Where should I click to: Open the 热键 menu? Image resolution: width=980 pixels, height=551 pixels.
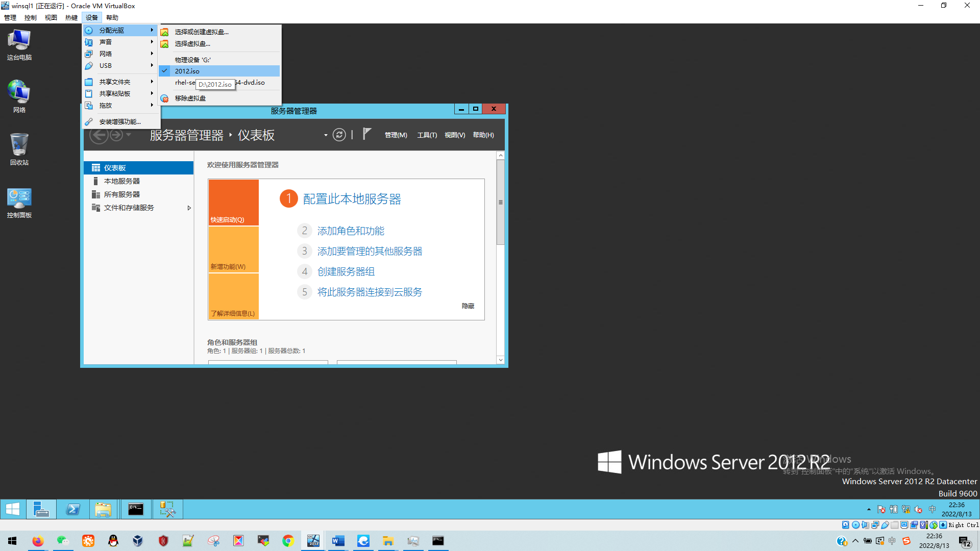pyautogui.click(x=71, y=17)
